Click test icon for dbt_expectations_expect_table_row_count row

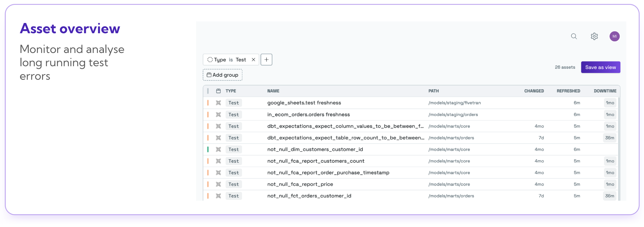click(218, 138)
